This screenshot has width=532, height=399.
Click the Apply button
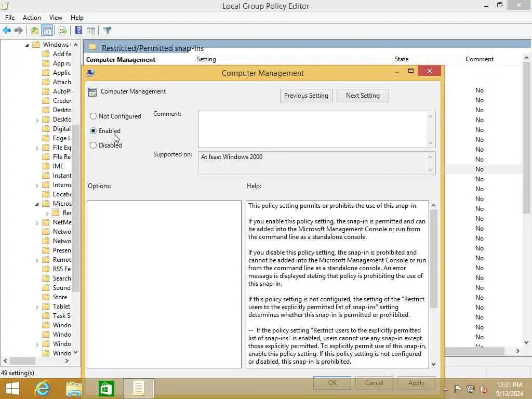416,383
